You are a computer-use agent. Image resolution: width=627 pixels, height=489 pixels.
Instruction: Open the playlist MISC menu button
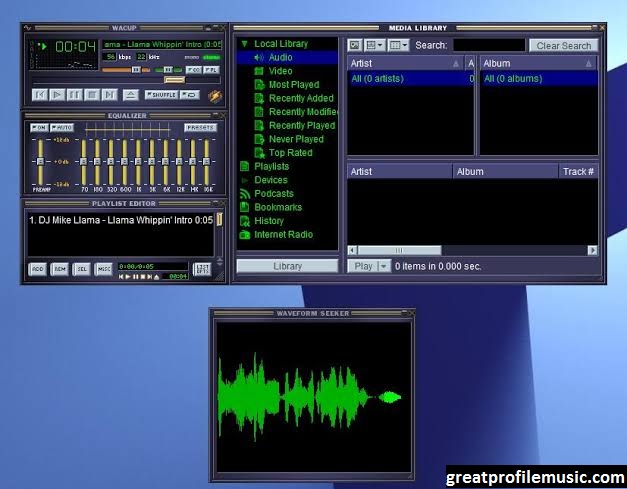(104, 269)
